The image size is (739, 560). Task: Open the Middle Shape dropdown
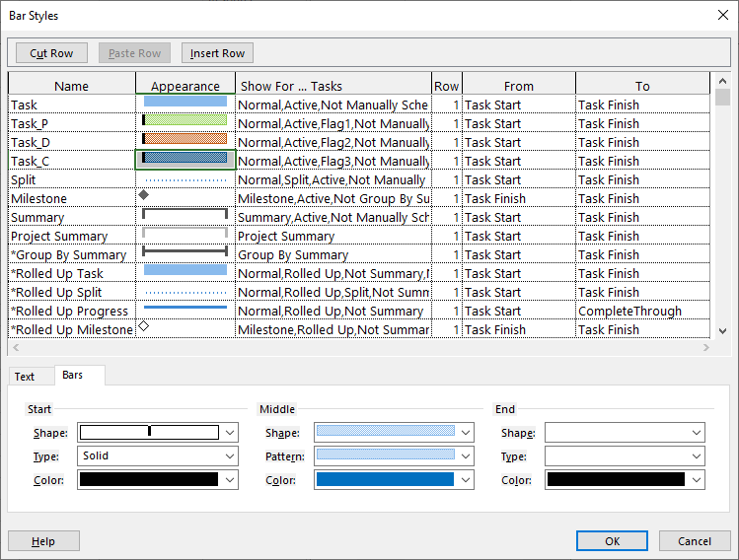coord(394,433)
